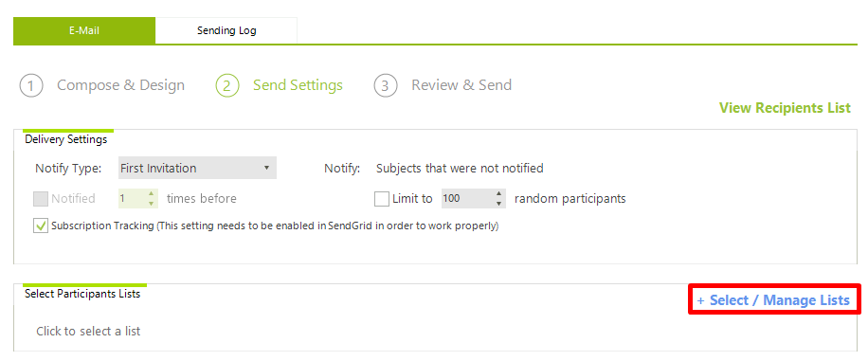
Task: Click the step 3 circle icon
Action: (386, 86)
